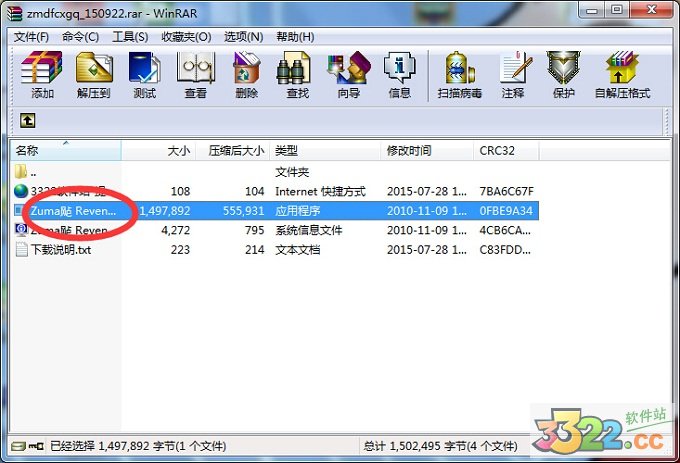This screenshot has width=680, height=463.
Task: Click CRC value 0FBE9A34
Action: pyautogui.click(x=506, y=211)
